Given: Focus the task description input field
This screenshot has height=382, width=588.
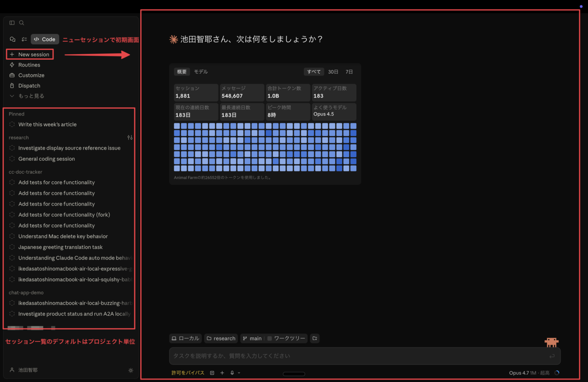Looking at the screenshot, I should 365,356.
